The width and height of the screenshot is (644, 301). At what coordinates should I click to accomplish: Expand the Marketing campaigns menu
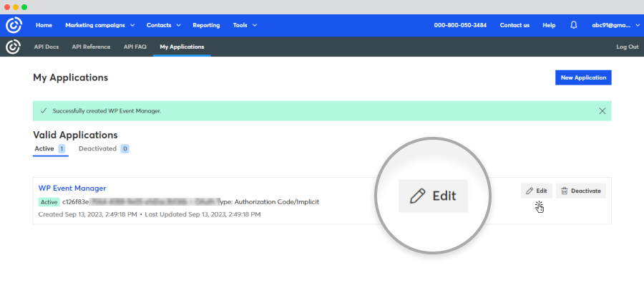coord(99,26)
